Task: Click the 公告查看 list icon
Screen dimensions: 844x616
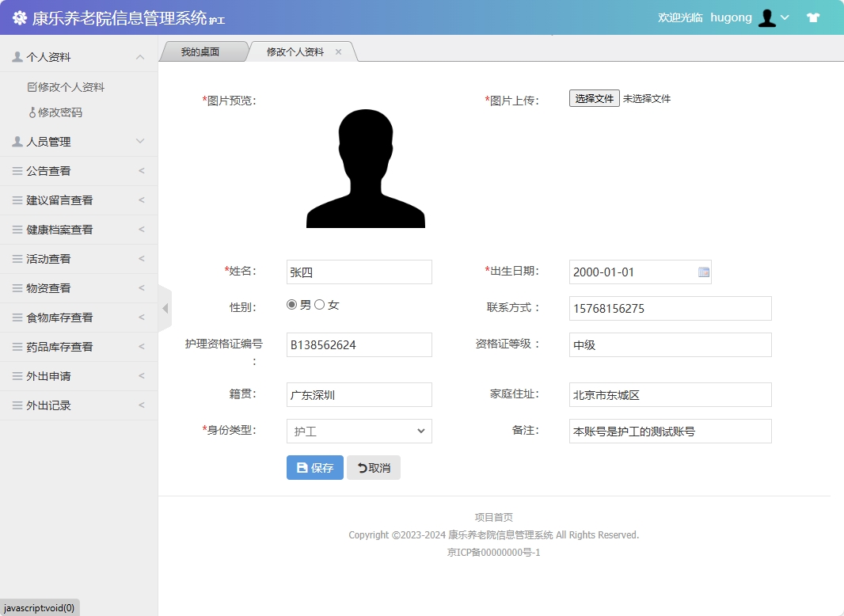Action: [16, 170]
